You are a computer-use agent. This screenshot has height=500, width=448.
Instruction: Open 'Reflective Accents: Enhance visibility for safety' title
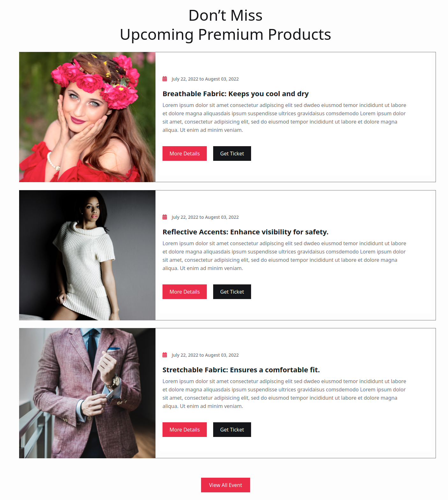coord(245,232)
